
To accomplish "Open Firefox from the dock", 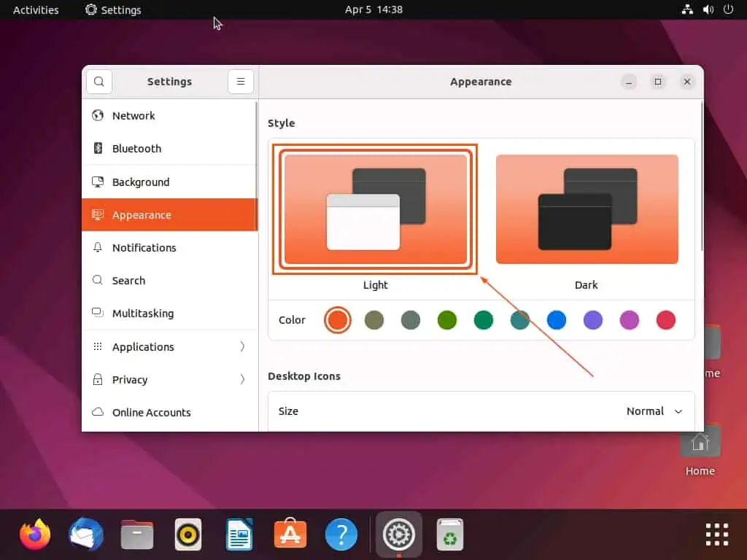I will (x=35, y=534).
